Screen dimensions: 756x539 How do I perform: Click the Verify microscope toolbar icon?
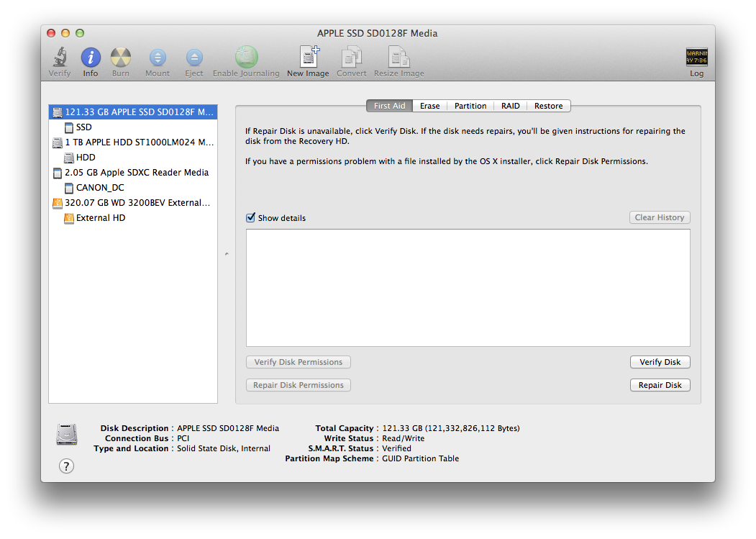60,57
